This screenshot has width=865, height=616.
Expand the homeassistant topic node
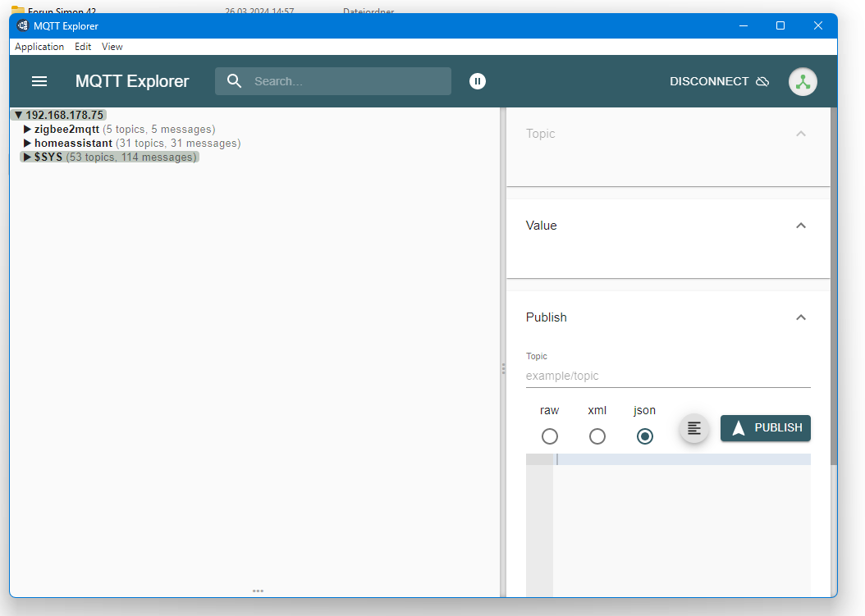pyautogui.click(x=27, y=144)
